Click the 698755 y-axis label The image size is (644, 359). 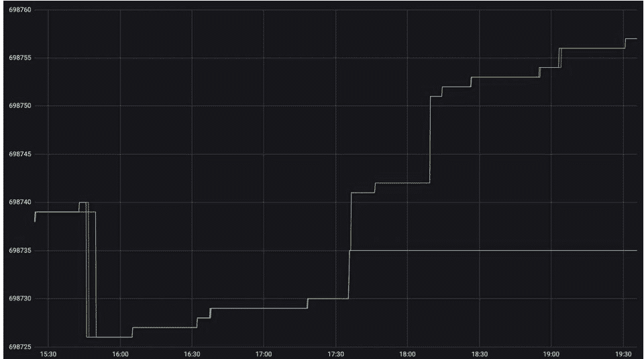[19, 58]
